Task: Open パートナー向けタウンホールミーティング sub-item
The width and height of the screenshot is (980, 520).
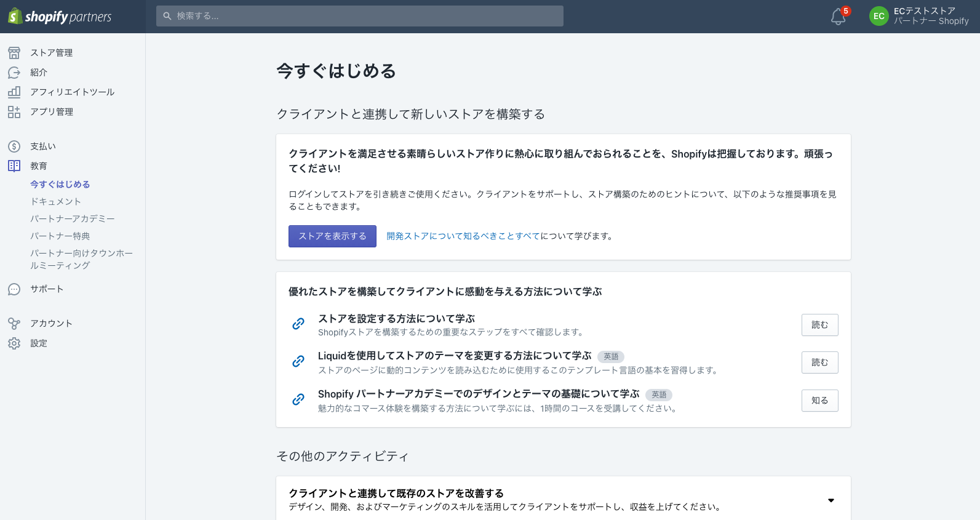Action: coord(82,260)
